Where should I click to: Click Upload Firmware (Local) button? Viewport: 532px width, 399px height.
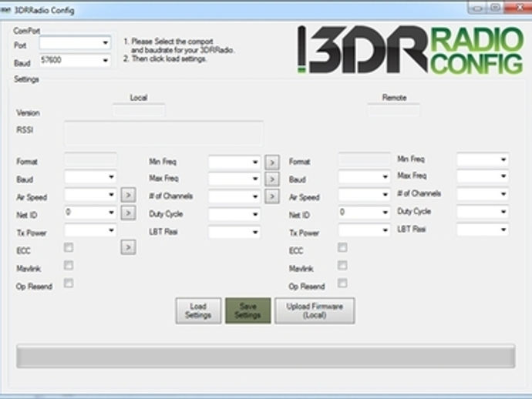coord(315,311)
